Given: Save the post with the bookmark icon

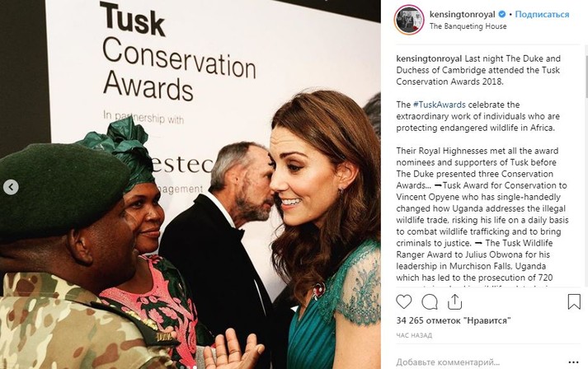Looking at the screenshot, I should coord(574,302).
